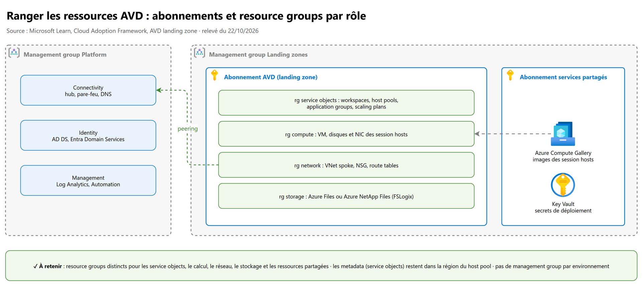Click the 'Abonnement AVD (landing zone)' heading
The width and height of the screenshot is (644, 287).
tap(271, 77)
